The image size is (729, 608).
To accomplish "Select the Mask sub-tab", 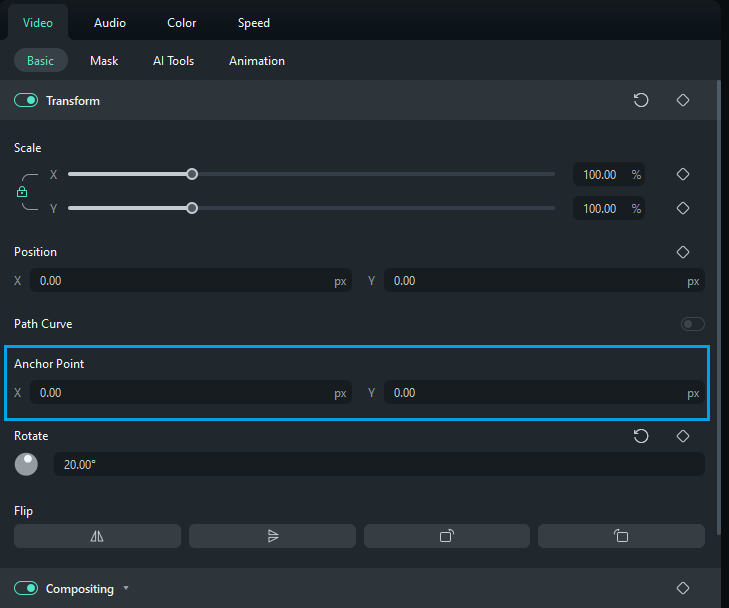I will [x=104, y=61].
